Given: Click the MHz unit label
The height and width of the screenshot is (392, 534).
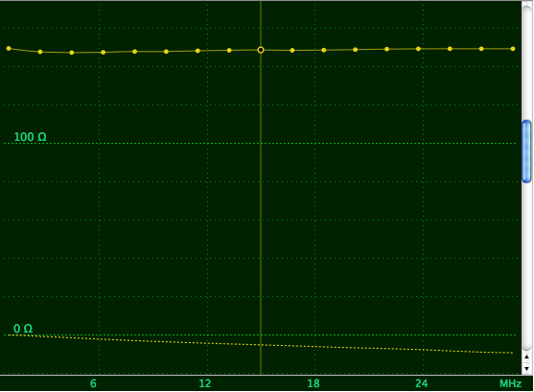Looking at the screenshot, I should (510, 383).
